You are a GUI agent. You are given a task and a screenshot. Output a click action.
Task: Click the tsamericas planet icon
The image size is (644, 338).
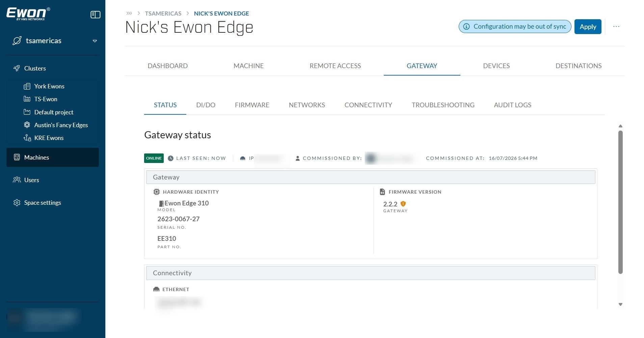coord(17,41)
